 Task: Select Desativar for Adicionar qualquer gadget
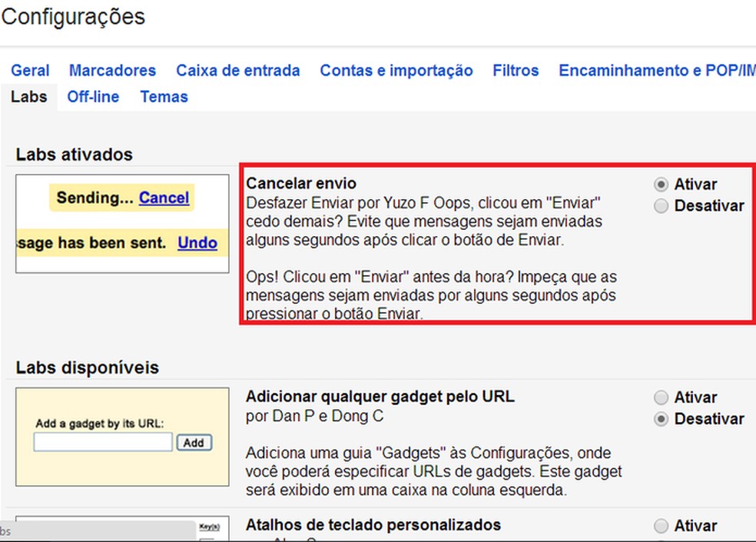click(661, 419)
